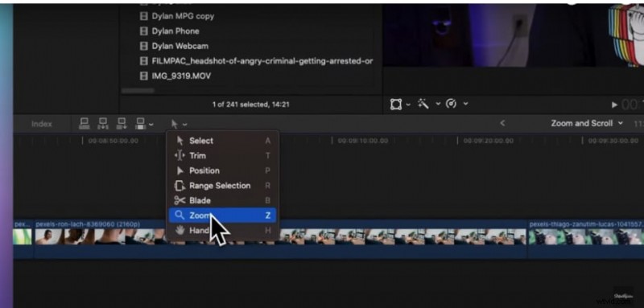Choose Range Selection tool from menu
644x308 pixels.
[x=222, y=186]
